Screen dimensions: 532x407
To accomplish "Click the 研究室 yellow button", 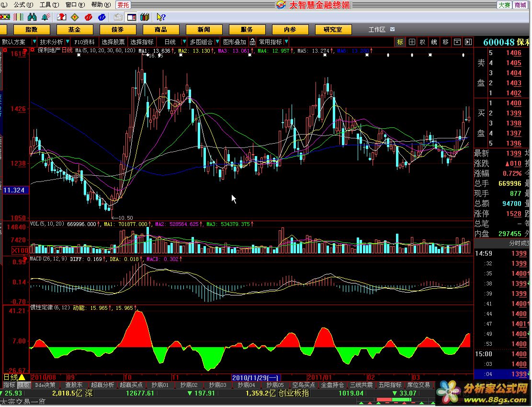I will [x=333, y=30].
